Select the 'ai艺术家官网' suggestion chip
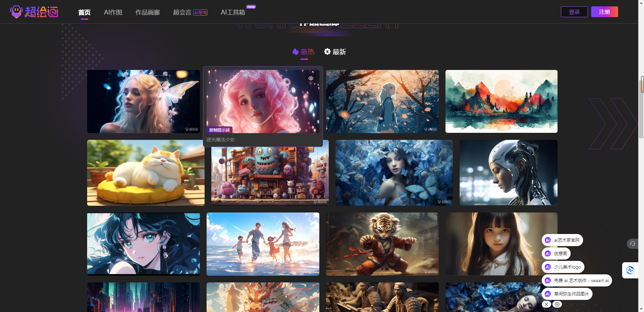The image size is (644, 312). [563, 240]
